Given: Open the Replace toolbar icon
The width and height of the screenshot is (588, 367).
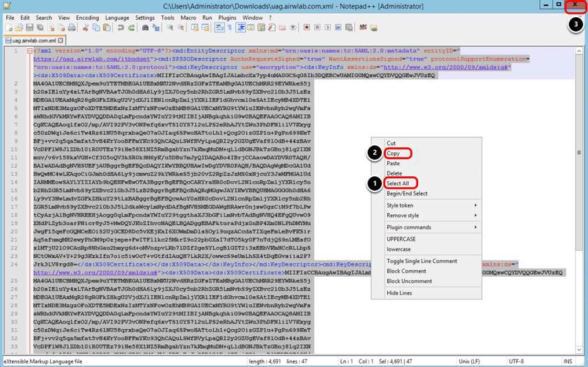Looking at the screenshot, I should (155, 28).
